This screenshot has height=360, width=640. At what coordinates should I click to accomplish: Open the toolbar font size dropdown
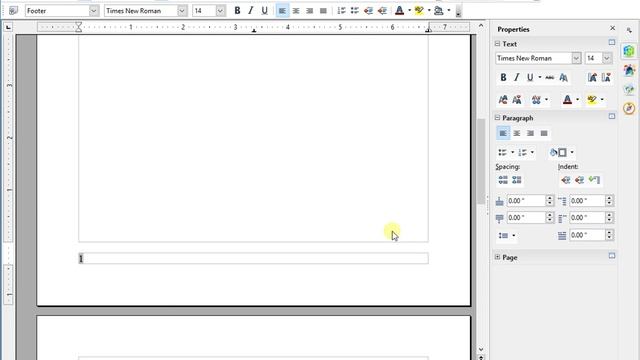[220, 11]
